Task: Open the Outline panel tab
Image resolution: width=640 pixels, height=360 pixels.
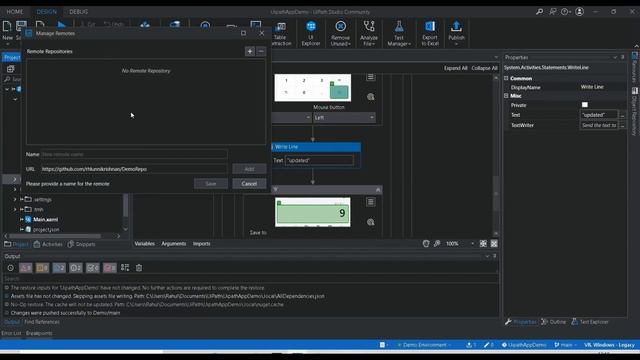Action: [x=553, y=322]
